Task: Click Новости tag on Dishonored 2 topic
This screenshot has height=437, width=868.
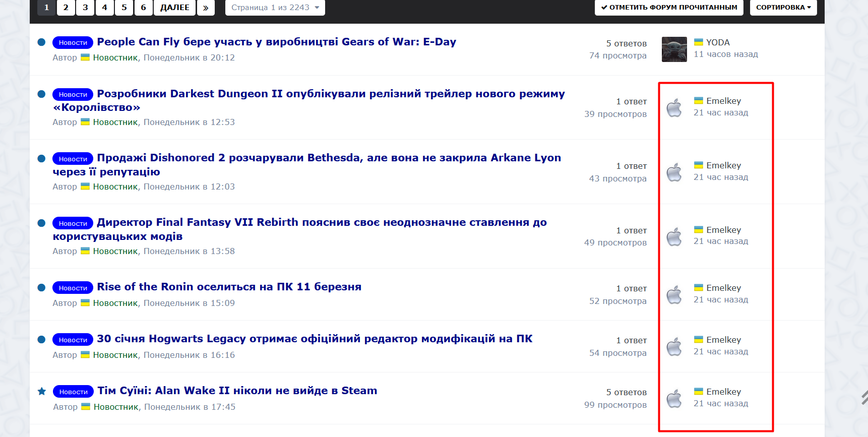Action: [73, 159]
